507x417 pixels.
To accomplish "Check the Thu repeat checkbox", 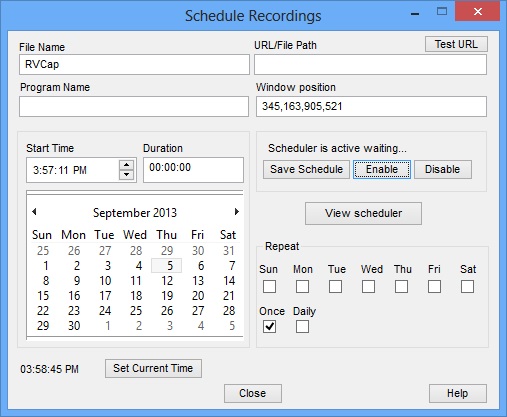I will [401, 286].
